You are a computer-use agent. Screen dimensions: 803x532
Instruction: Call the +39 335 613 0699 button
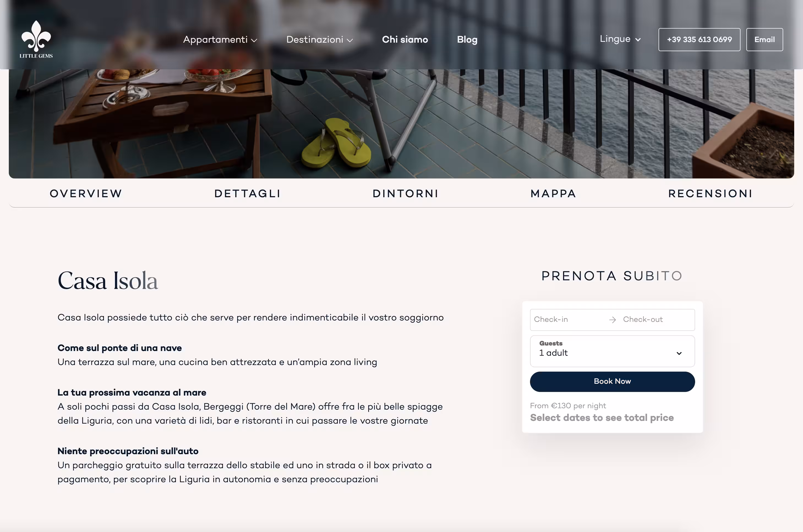click(x=699, y=40)
